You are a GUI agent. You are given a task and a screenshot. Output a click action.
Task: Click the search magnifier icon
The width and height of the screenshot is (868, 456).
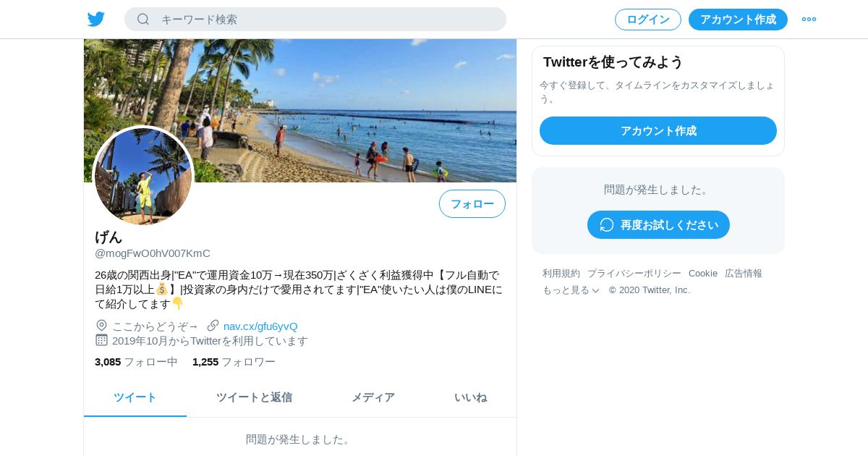[143, 20]
